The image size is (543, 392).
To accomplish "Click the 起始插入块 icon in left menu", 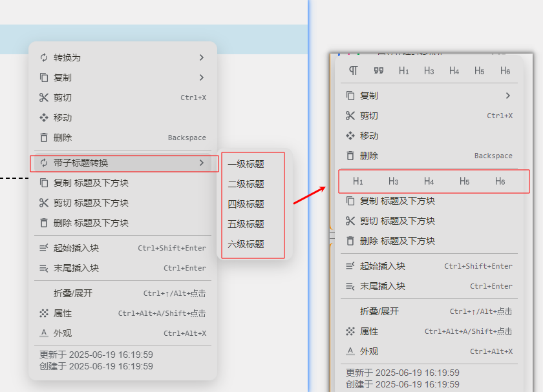I will pos(44,248).
